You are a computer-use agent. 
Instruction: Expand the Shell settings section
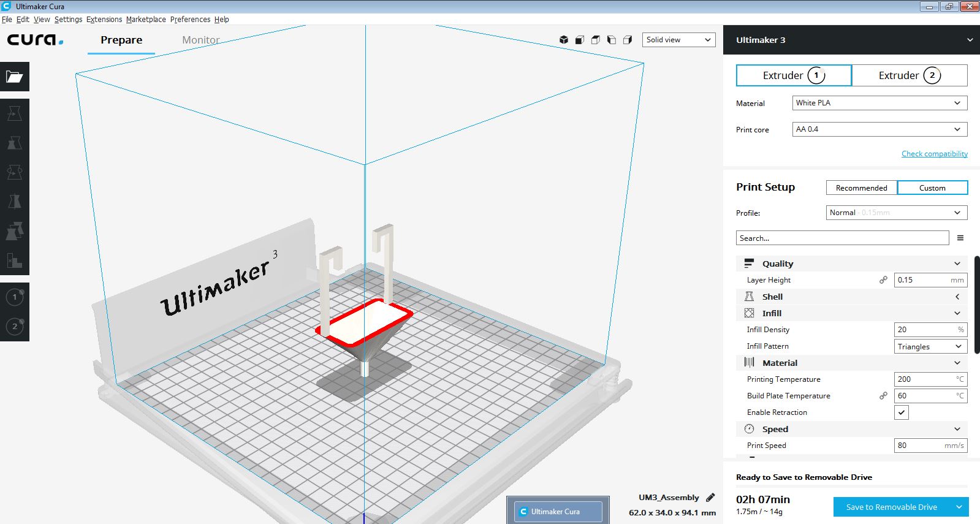pos(852,297)
